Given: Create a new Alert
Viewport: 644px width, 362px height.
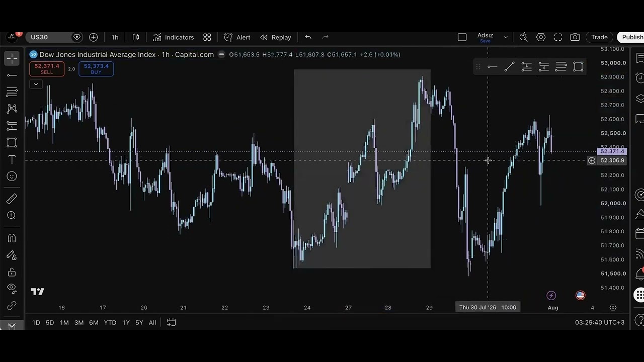Looking at the screenshot, I should [x=237, y=37].
